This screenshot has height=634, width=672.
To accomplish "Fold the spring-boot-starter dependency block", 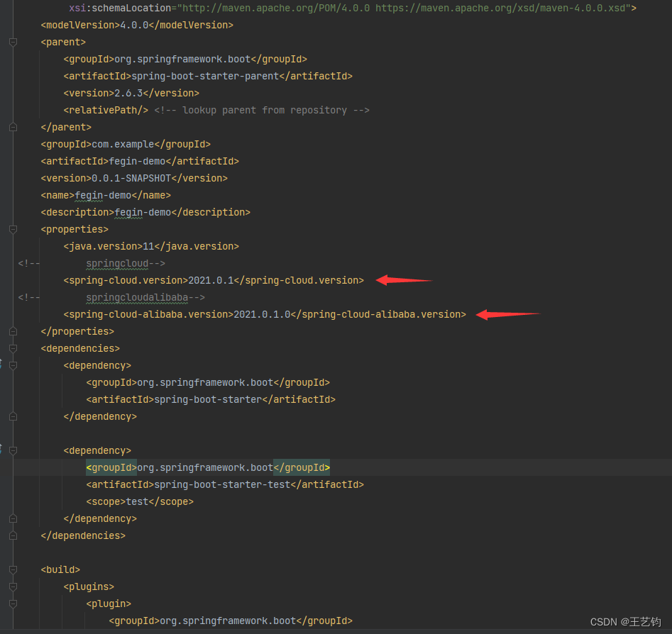I will coord(12,365).
